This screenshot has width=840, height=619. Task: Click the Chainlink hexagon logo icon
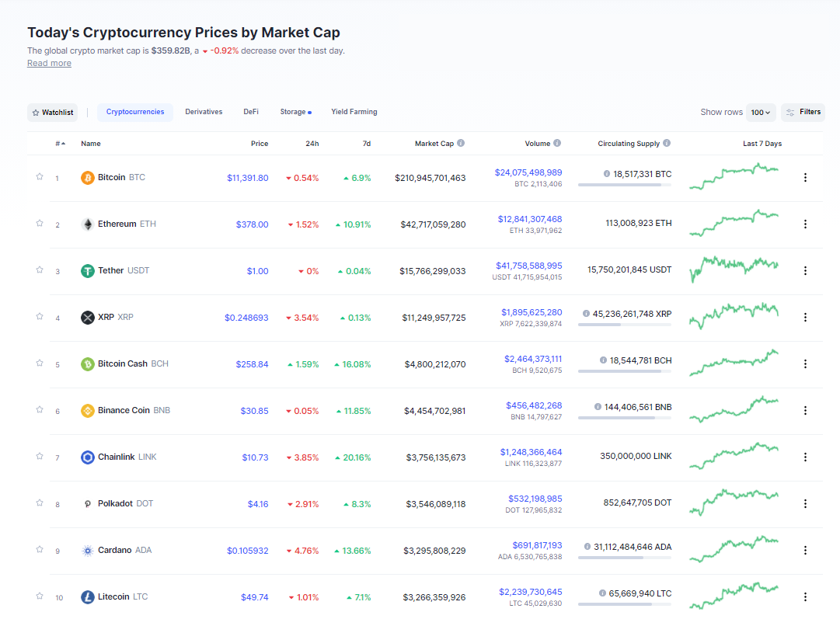click(87, 457)
